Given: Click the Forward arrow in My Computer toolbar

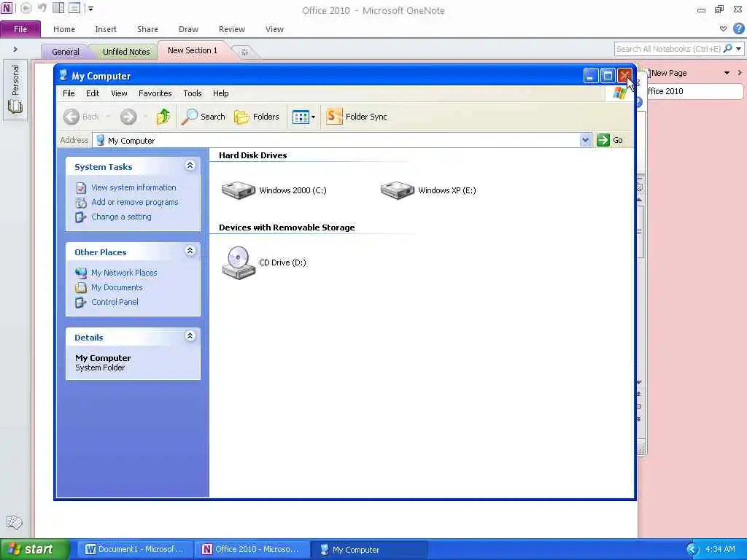Looking at the screenshot, I should click(x=128, y=117).
